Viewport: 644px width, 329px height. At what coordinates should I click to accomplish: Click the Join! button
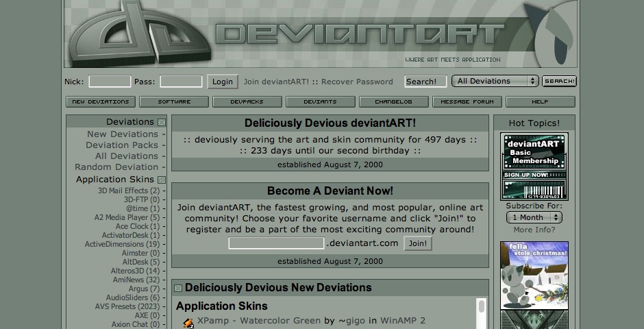tap(418, 243)
